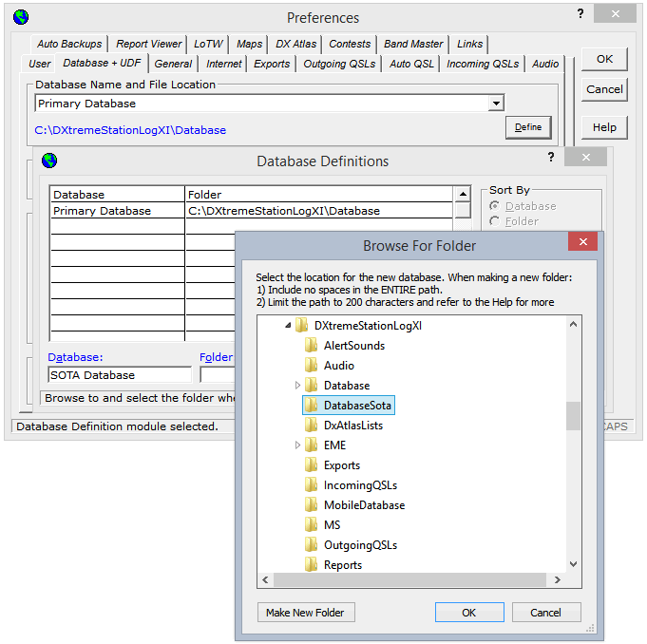
Task: Select the AlertSounds folder icon
Action: click(311, 345)
